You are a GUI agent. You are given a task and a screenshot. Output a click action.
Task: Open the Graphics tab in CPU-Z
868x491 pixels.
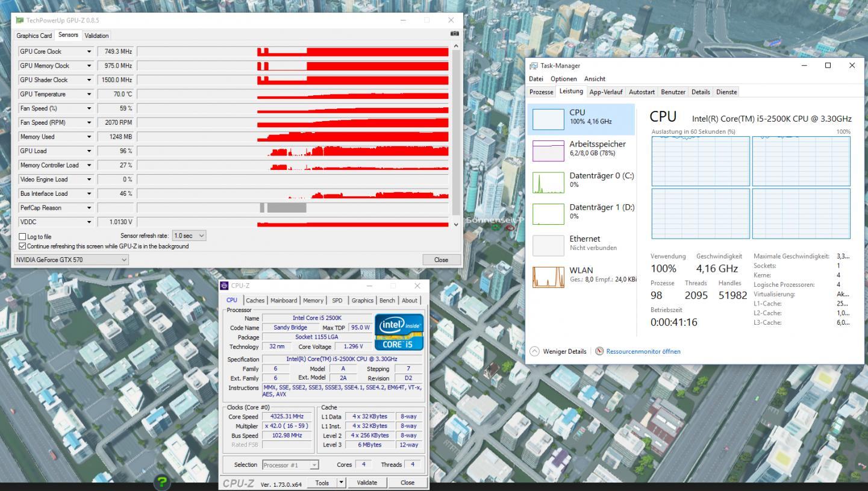(x=363, y=300)
